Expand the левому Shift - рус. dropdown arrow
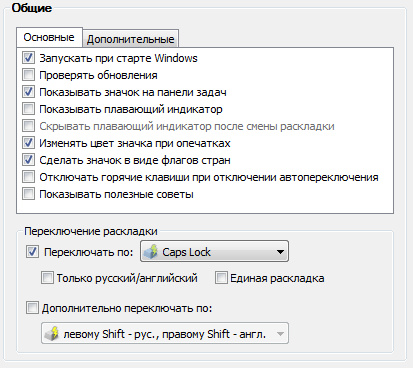The image size is (413, 368). tap(280, 334)
